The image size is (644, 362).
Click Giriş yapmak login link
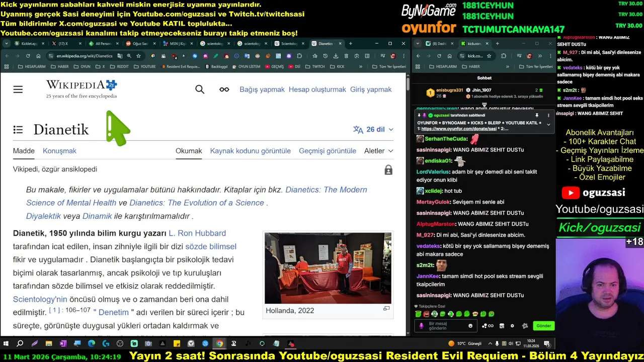point(371,89)
